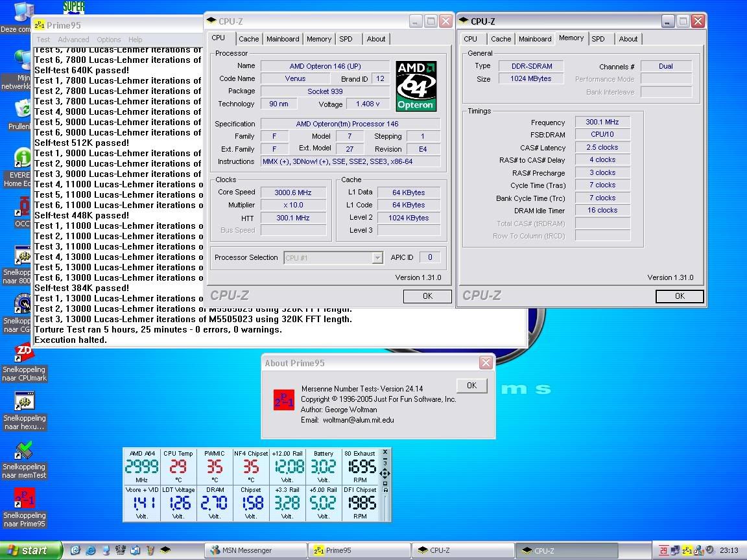Open the About tab in the Processor CPU-Z window
This screenshot has height=560, width=747.
(376, 39)
